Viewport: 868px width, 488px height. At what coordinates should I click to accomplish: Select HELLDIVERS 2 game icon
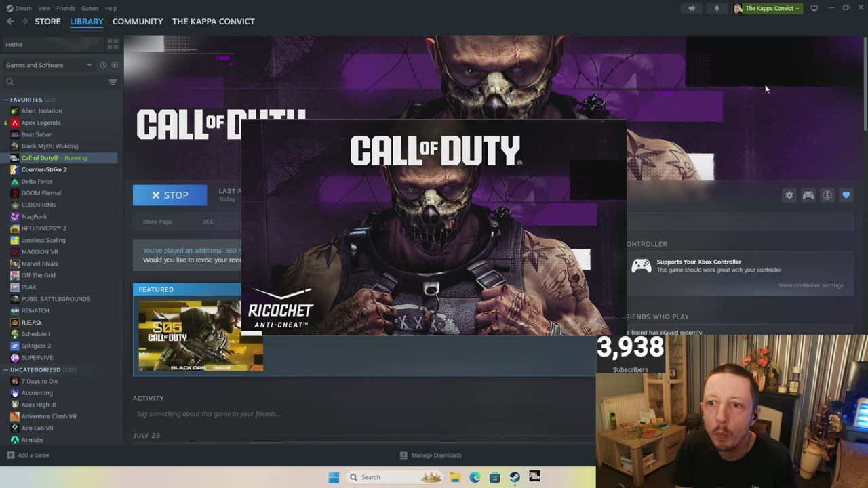click(15, 228)
